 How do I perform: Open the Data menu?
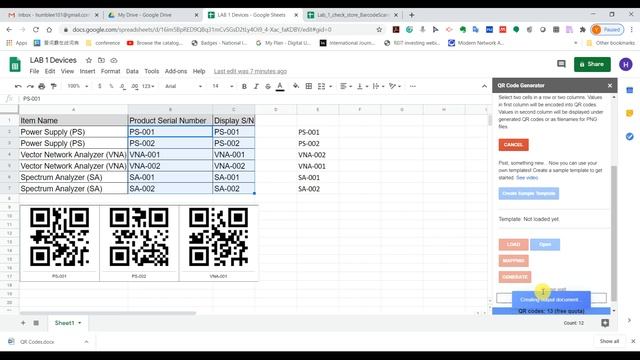pyautogui.click(x=132, y=71)
